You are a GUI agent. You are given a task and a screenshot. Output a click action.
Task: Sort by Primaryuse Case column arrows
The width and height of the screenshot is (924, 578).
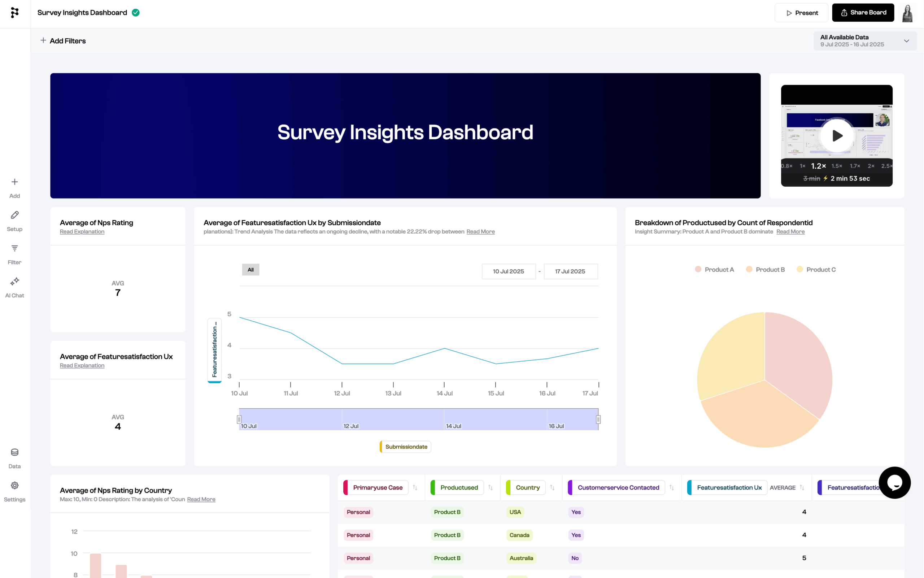click(x=415, y=487)
